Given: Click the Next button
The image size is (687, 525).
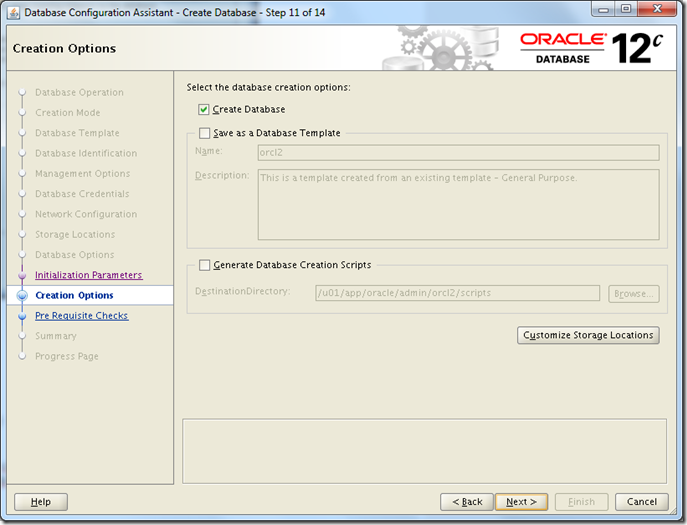Looking at the screenshot, I should coord(521,502).
